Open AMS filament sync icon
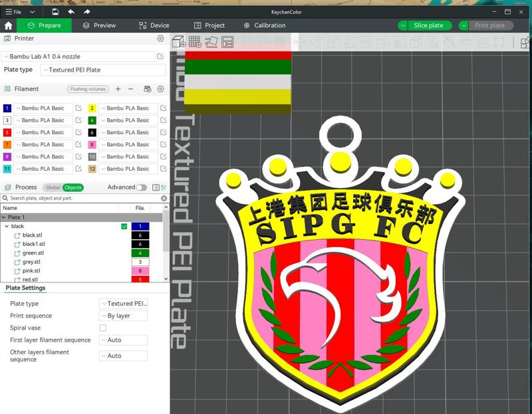The width and height of the screenshot is (532, 414). (x=147, y=89)
